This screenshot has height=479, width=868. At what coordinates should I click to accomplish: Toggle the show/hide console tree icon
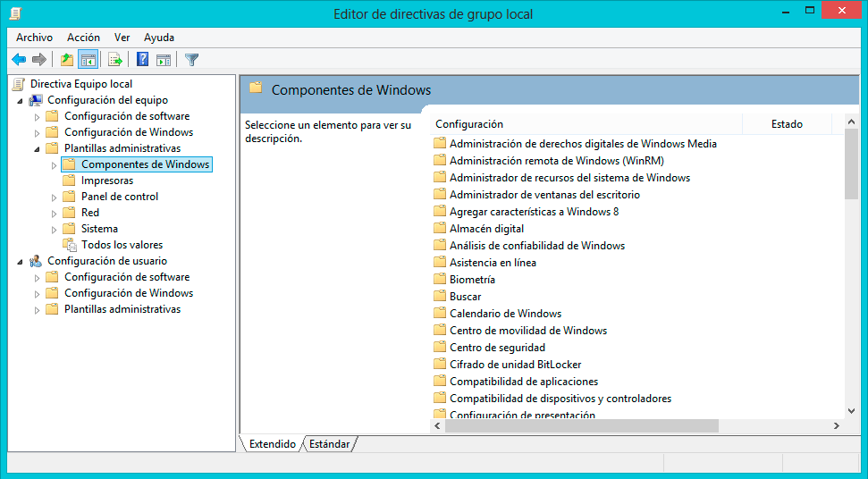(88, 59)
